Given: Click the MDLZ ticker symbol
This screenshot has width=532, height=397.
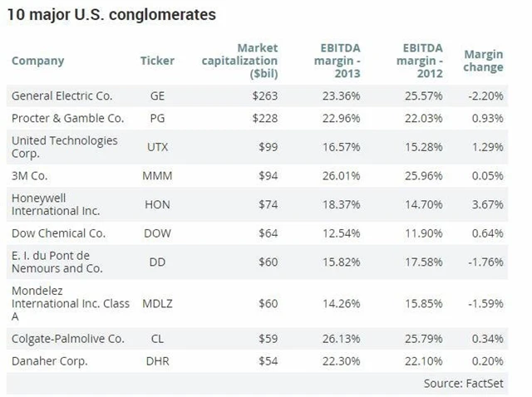Looking at the screenshot, I should point(158,302).
